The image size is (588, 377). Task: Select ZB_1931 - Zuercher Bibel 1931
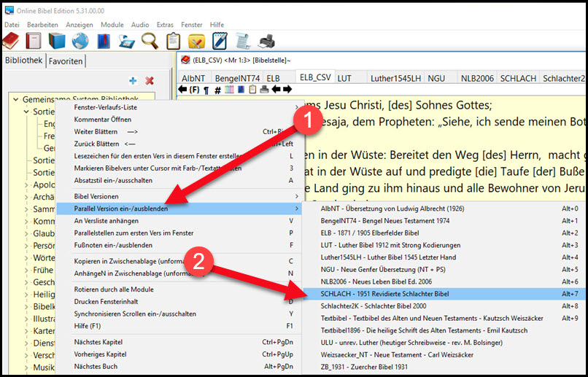[444, 367]
